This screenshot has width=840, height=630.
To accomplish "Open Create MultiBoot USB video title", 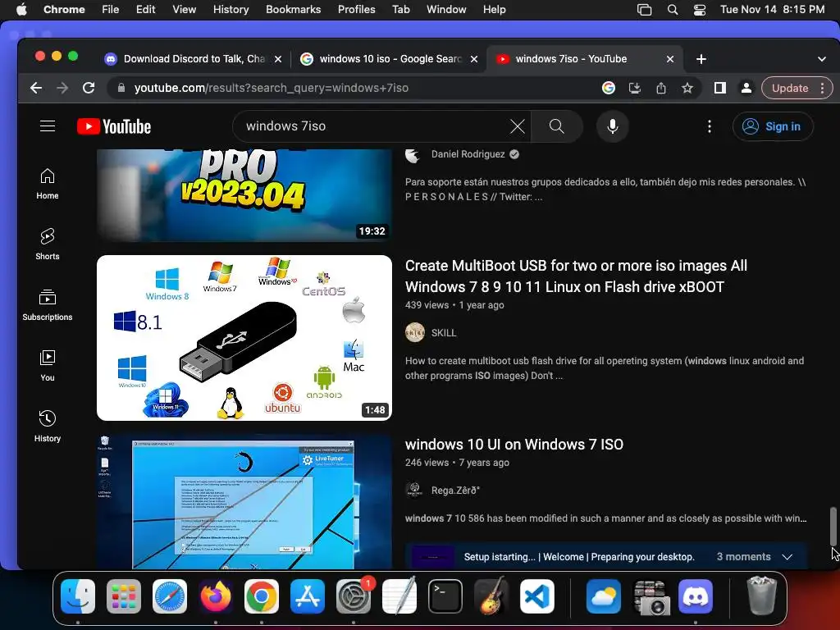I will point(576,276).
